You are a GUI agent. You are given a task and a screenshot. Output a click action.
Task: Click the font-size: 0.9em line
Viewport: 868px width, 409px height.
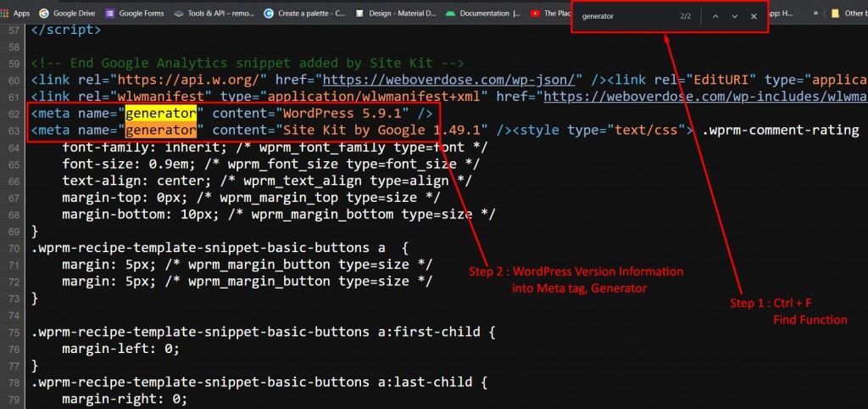pyautogui.click(x=270, y=164)
